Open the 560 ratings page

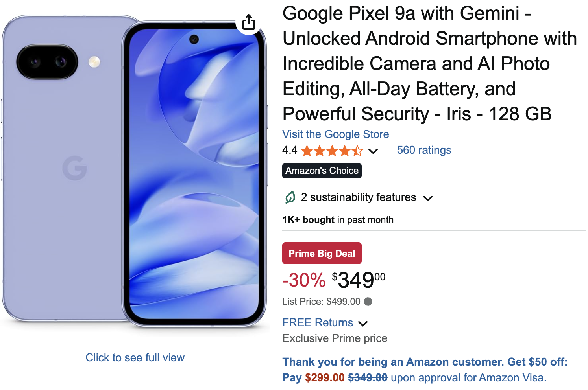[423, 150]
